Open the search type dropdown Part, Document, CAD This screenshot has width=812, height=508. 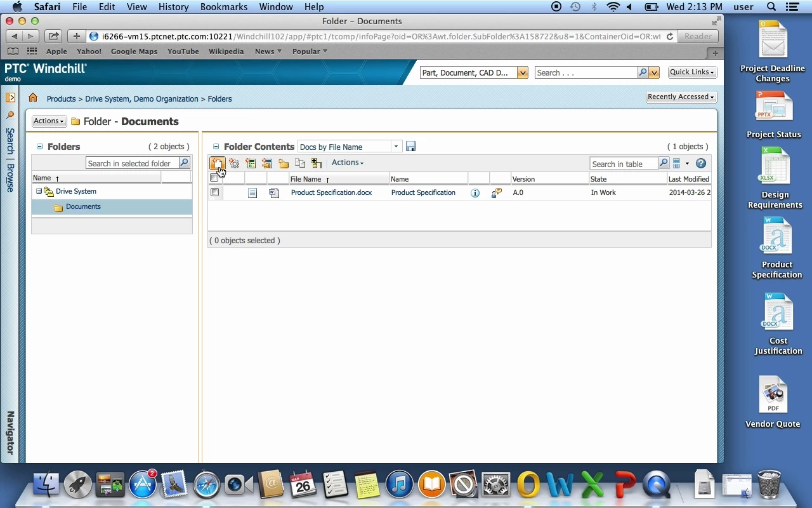tap(522, 72)
